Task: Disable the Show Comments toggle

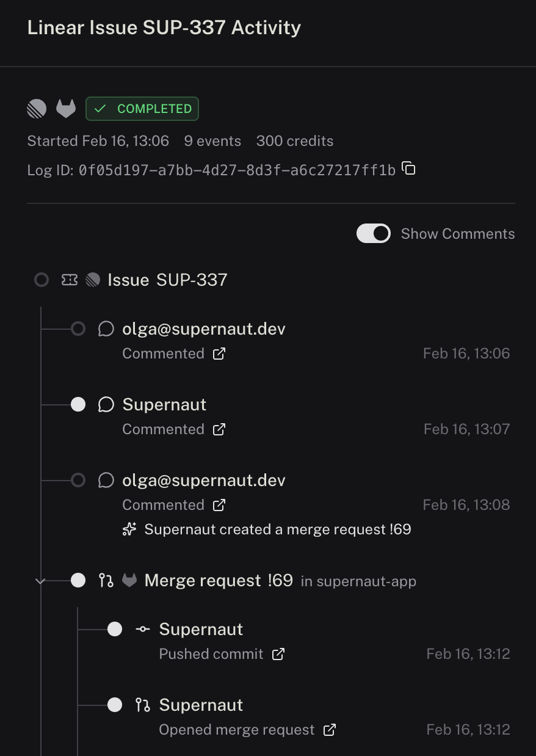Action: (x=373, y=233)
